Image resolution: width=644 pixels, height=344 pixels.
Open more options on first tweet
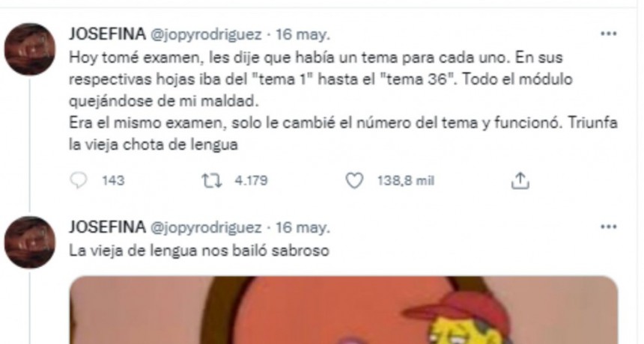point(608,34)
